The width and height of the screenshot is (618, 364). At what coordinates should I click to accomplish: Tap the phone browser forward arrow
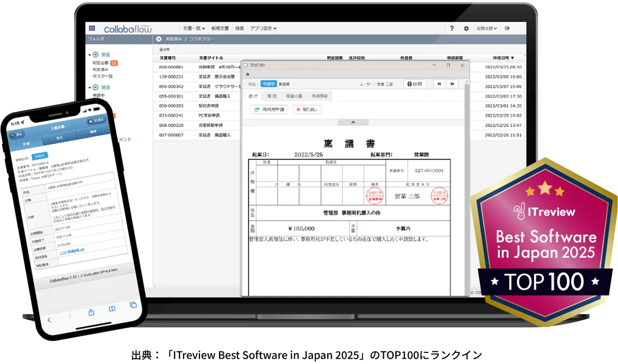(70, 316)
